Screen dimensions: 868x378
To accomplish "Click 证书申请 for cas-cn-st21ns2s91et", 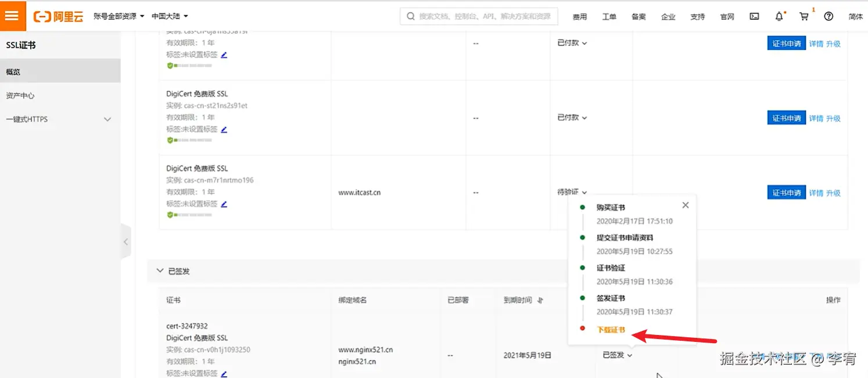I will [786, 118].
